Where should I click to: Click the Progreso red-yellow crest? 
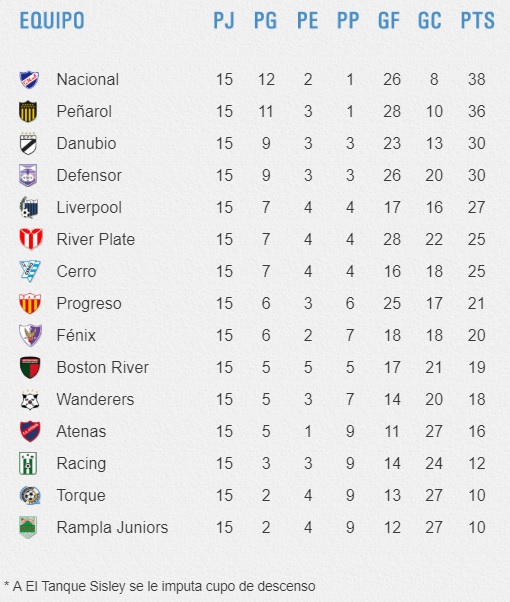pyautogui.click(x=30, y=303)
